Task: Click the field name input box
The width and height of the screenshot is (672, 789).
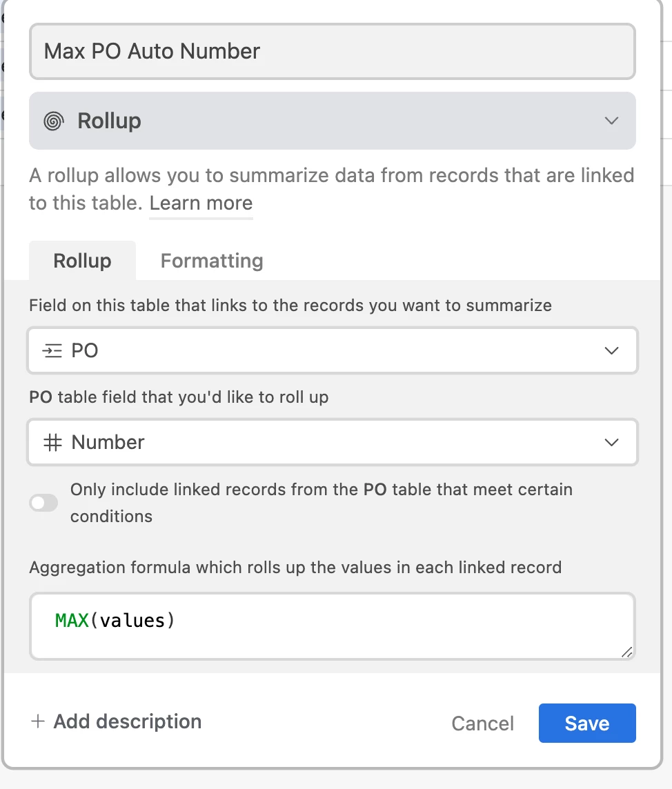Action: click(332, 52)
